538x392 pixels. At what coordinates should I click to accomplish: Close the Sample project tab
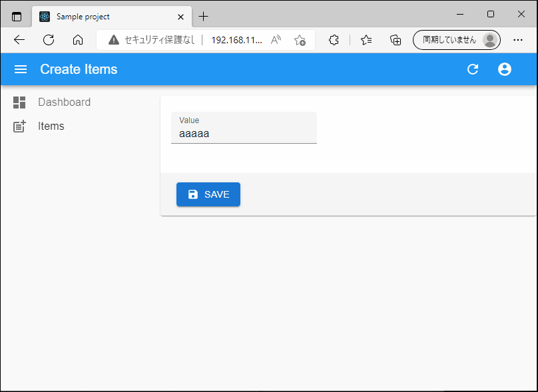pos(181,17)
